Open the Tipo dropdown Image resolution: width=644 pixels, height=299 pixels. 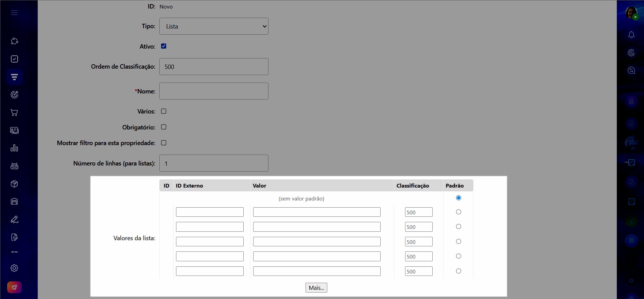[214, 26]
